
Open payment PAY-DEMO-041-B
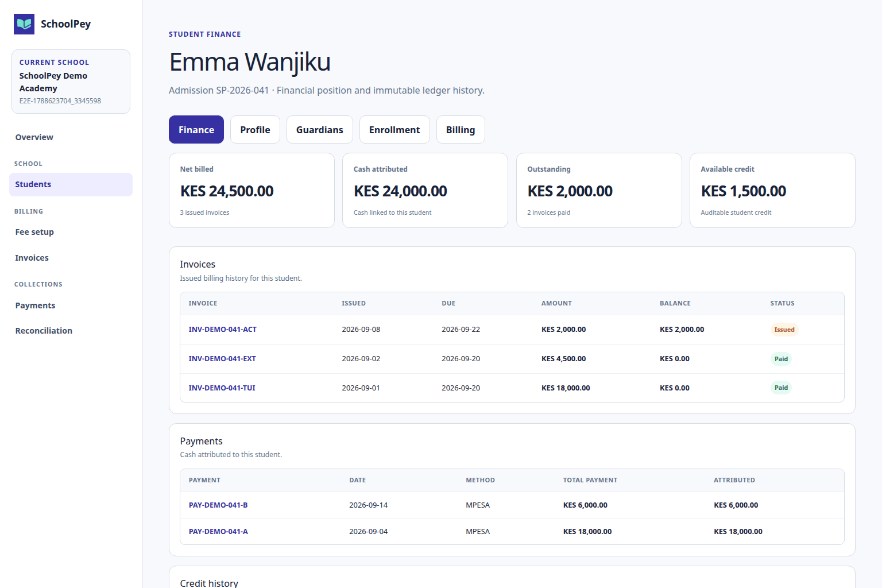(x=218, y=505)
